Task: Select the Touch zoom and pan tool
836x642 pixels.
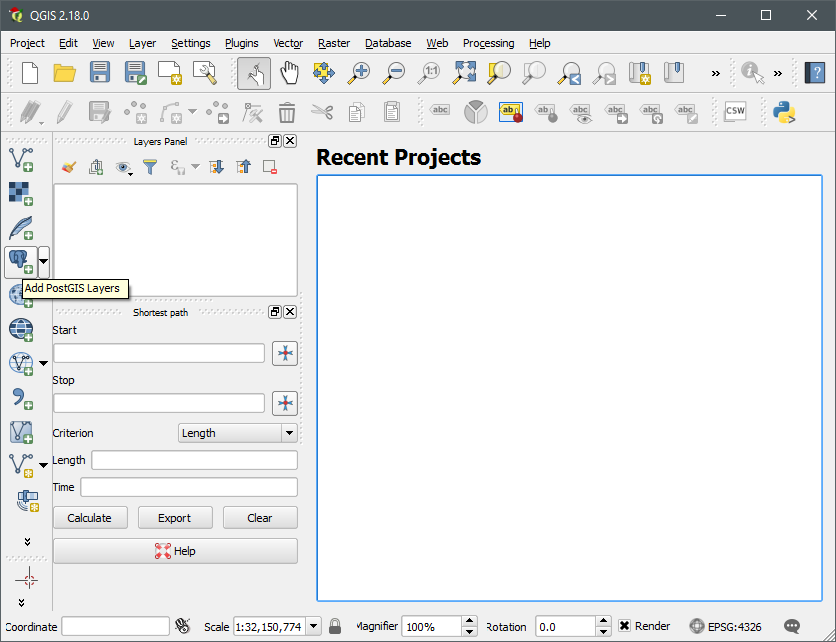Action: 254,73
